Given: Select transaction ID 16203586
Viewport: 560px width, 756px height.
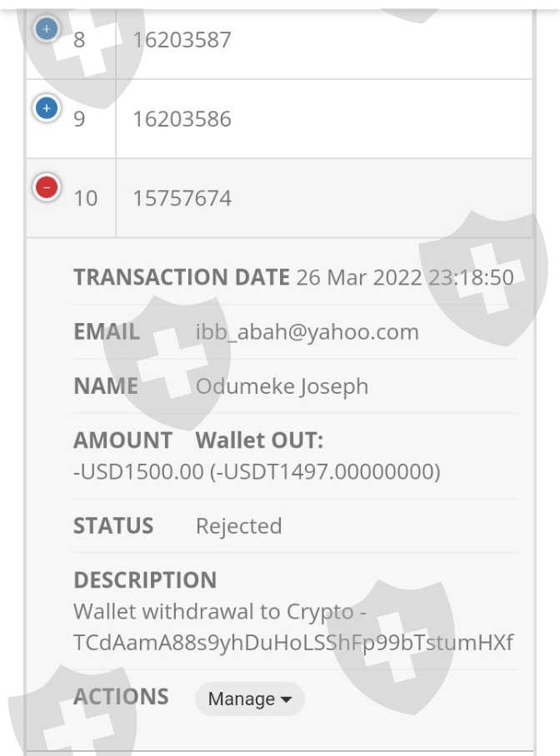Looking at the screenshot, I should pos(182,119).
